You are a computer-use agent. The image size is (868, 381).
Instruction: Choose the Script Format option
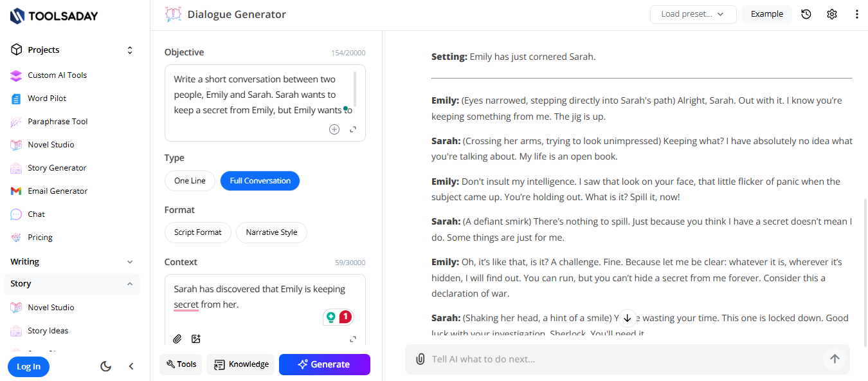tap(198, 232)
